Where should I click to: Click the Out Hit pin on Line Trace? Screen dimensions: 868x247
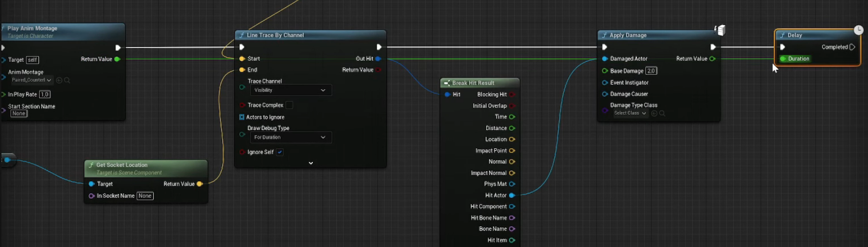tap(378, 59)
